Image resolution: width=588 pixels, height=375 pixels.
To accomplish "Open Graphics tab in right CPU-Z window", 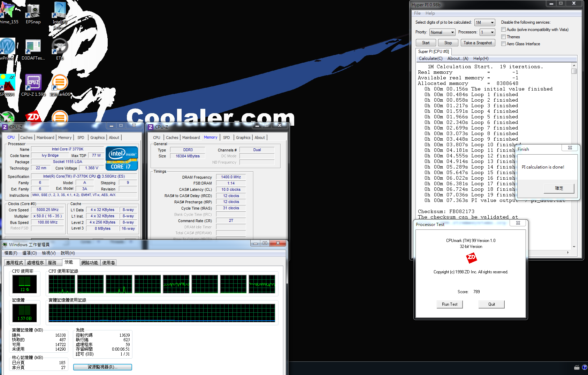I will (x=243, y=138).
